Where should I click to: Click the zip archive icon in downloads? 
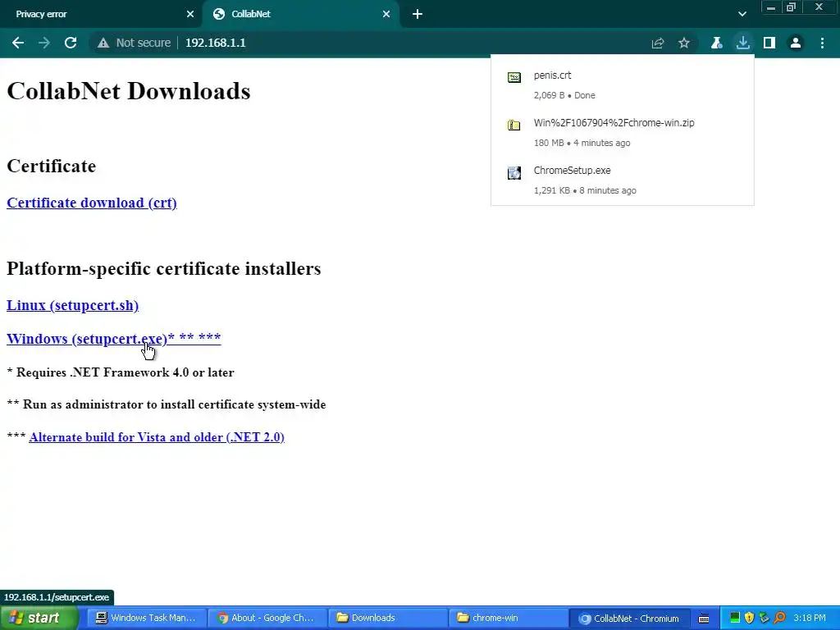(x=514, y=125)
